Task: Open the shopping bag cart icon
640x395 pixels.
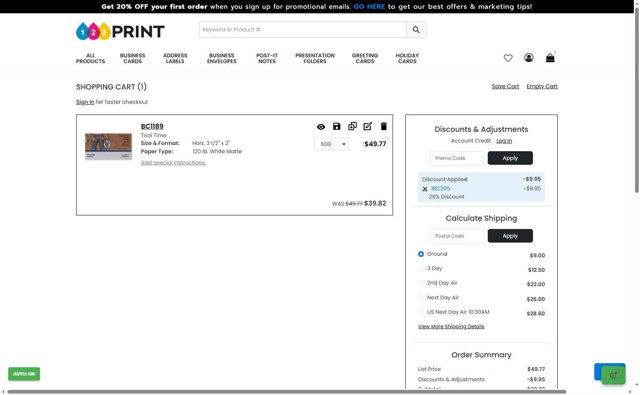Action: (x=550, y=58)
